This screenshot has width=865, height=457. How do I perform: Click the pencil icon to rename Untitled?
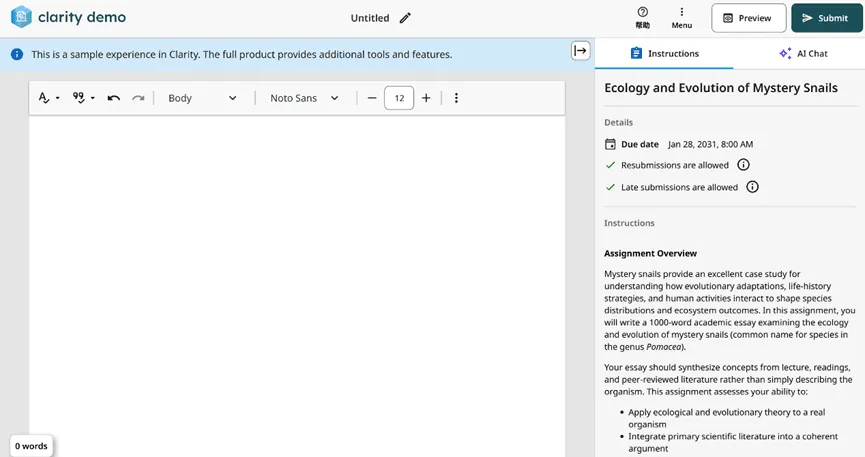405,18
